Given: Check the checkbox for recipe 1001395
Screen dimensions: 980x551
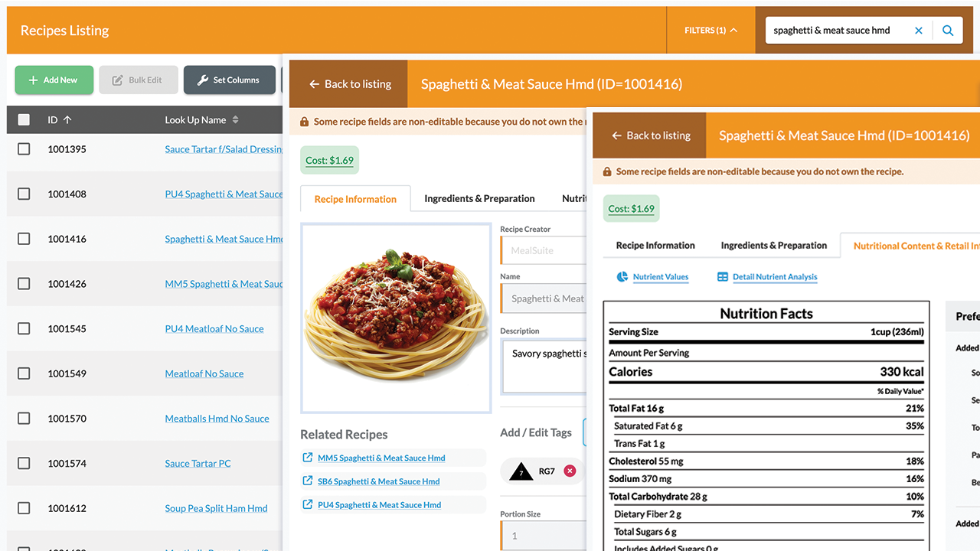Looking at the screenshot, I should coord(24,149).
